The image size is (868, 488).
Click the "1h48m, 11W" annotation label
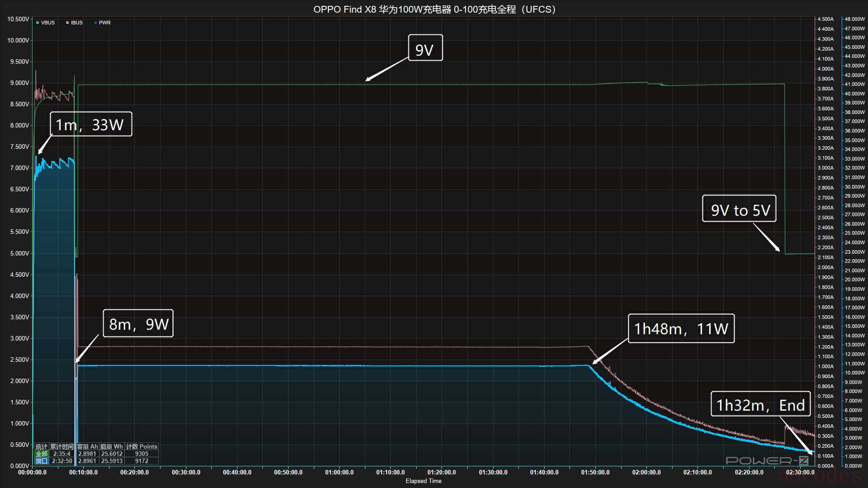pyautogui.click(x=681, y=329)
